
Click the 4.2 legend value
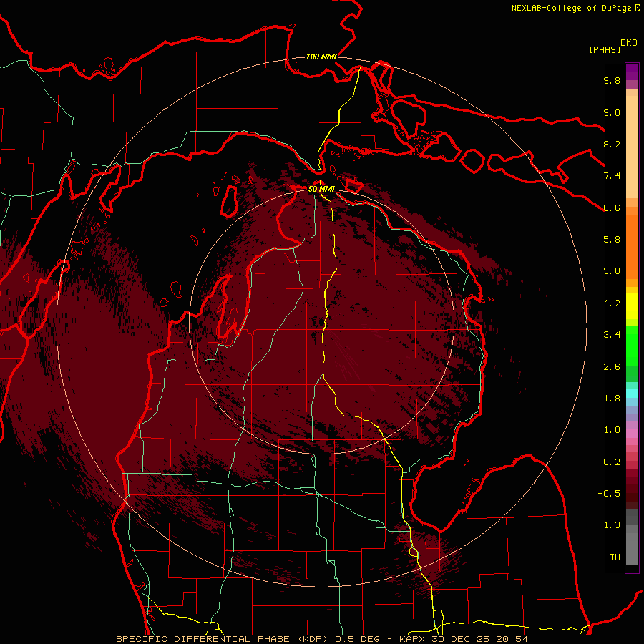coord(612,303)
